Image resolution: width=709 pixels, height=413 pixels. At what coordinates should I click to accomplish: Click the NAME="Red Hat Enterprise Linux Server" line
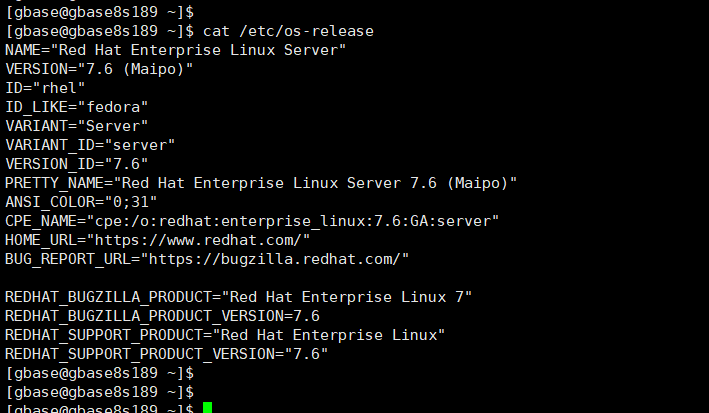pyautogui.click(x=175, y=50)
